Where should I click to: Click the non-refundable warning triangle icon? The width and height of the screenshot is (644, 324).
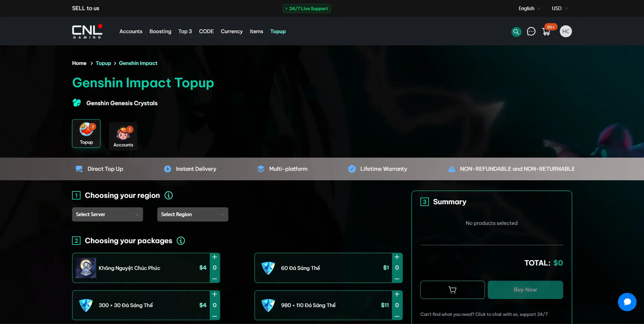coord(452,169)
